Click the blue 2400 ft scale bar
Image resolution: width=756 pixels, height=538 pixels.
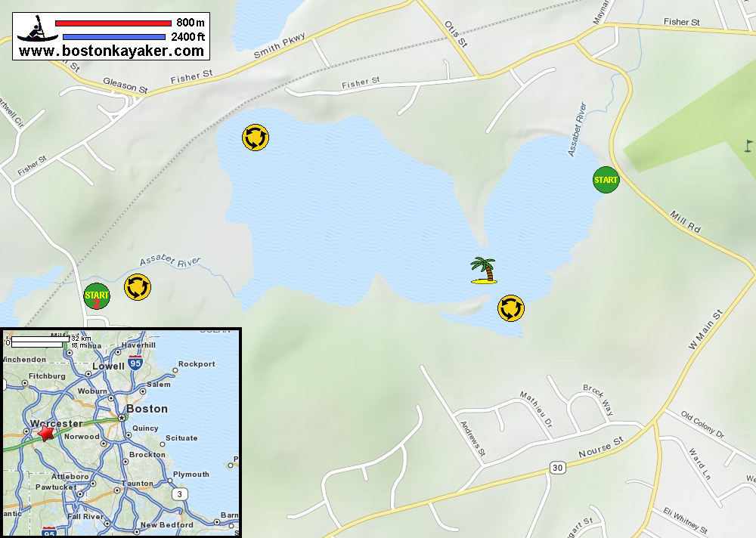pyautogui.click(x=114, y=36)
